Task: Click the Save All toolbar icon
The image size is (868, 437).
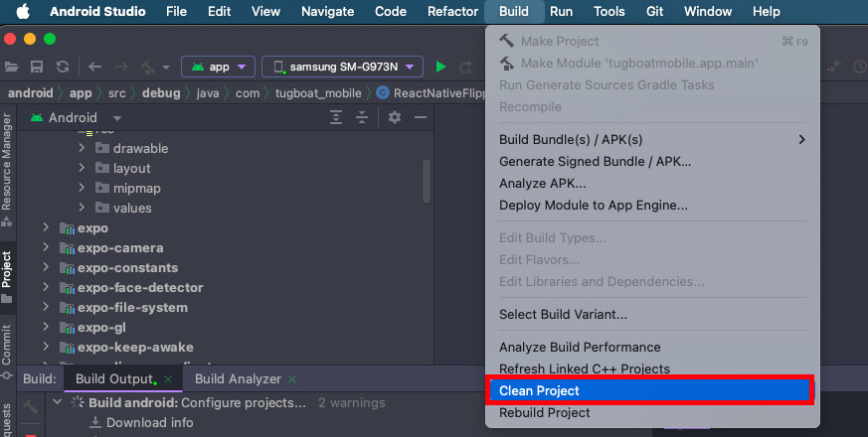Action: point(37,67)
